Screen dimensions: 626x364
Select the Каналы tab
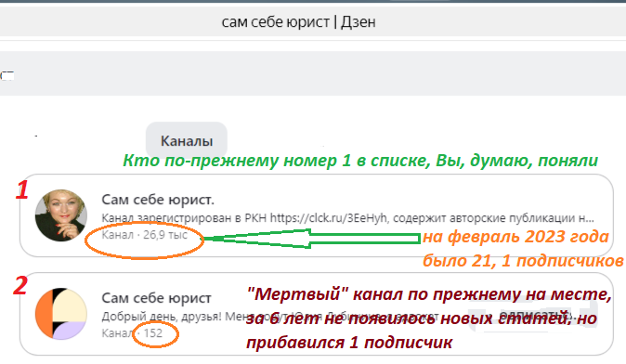point(187,140)
